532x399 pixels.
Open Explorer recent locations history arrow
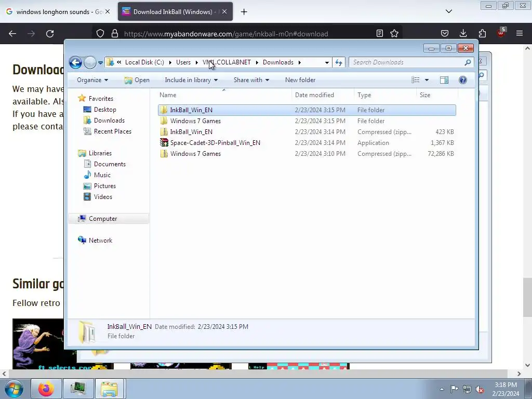pyautogui.click(x=100, y=62)
